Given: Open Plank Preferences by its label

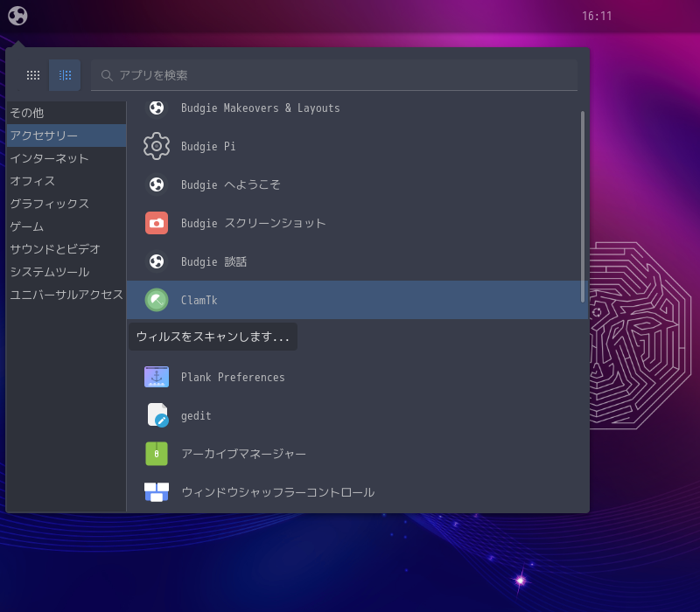Looking at the screenshot, I should [233, 378].
